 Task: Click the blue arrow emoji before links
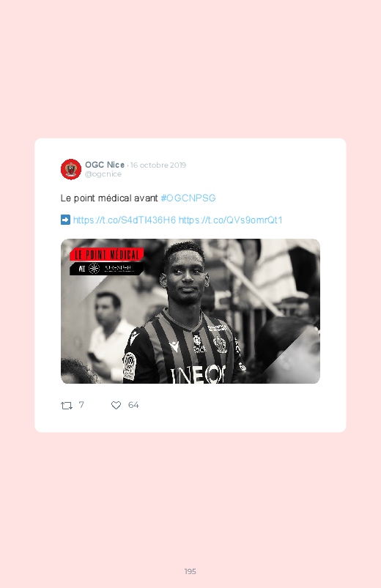point(65,220)
